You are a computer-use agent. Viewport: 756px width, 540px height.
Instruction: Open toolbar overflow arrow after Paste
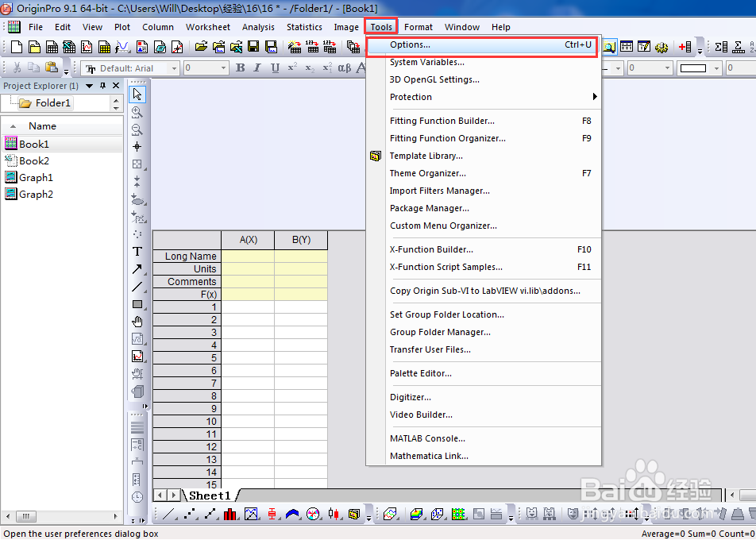click(66, 71)
